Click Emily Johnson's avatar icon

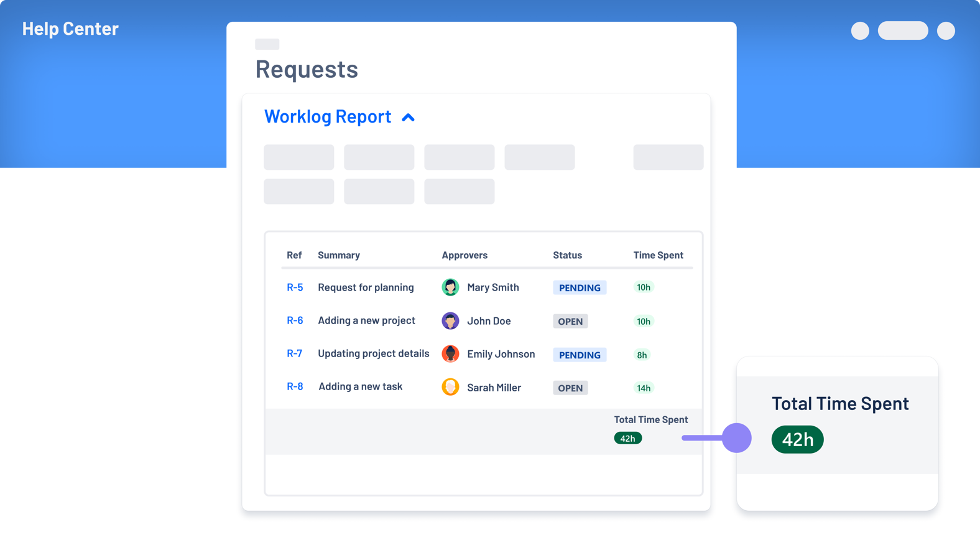[450, 353]
